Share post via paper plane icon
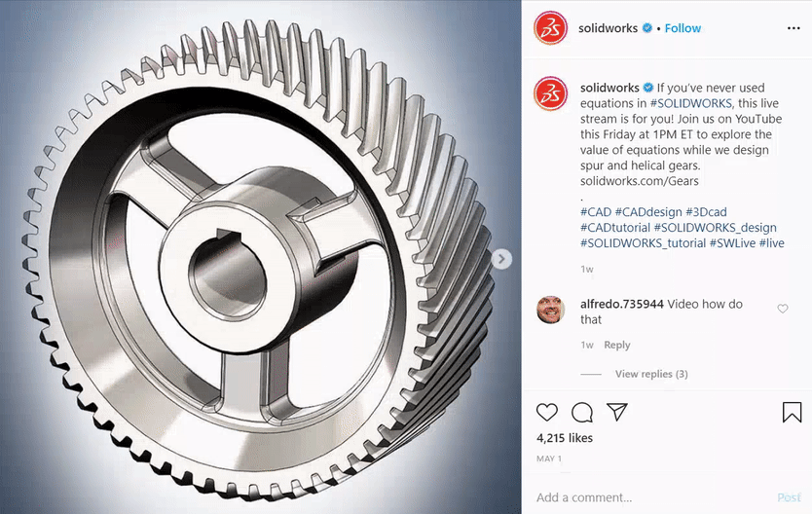 [x=617, y=412]
